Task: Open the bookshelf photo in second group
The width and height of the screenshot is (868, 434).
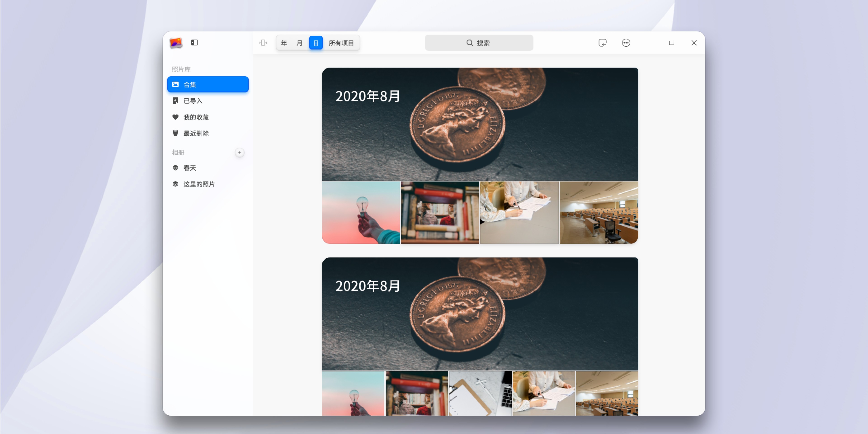Action: 417,393
